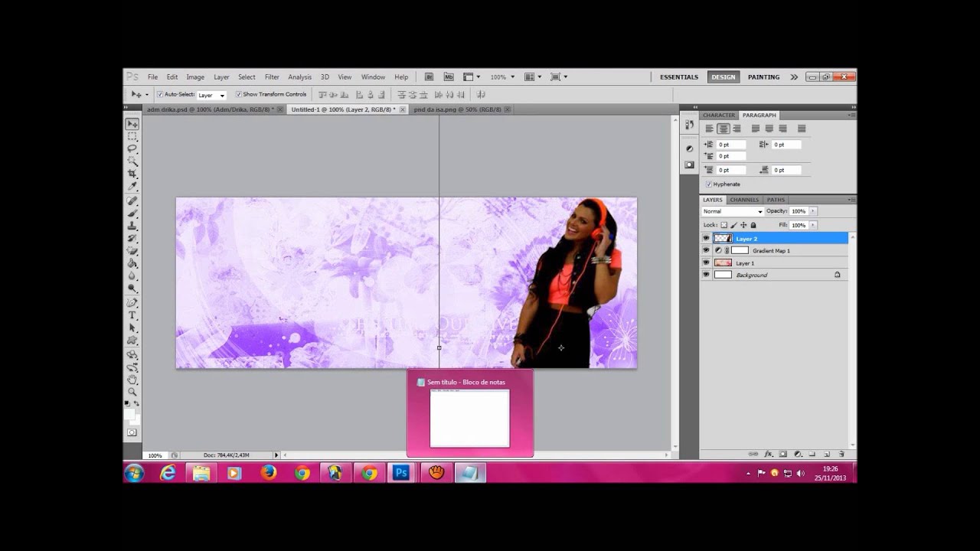980x551 pixels.
Task: Open the Windows Start button
Action: click(134, 473)
